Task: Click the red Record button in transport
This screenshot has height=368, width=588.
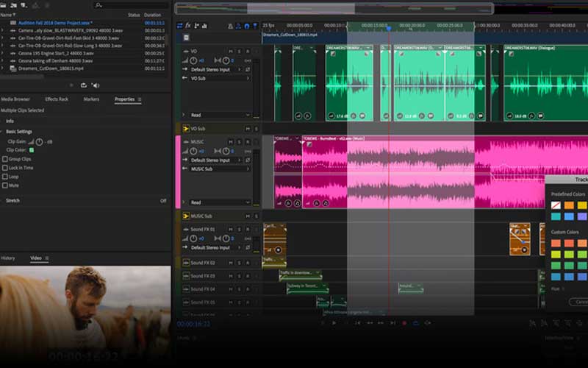Action: point(404,322)
